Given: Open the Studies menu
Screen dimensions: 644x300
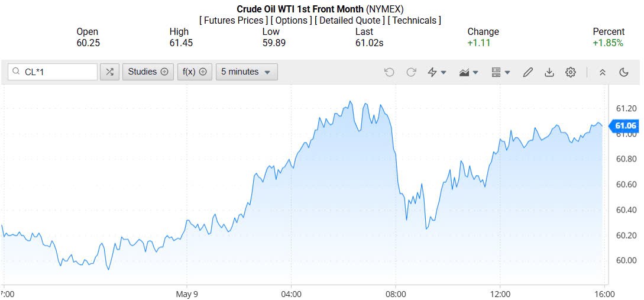Looking at the screenshot, I should tap(148, 72).
